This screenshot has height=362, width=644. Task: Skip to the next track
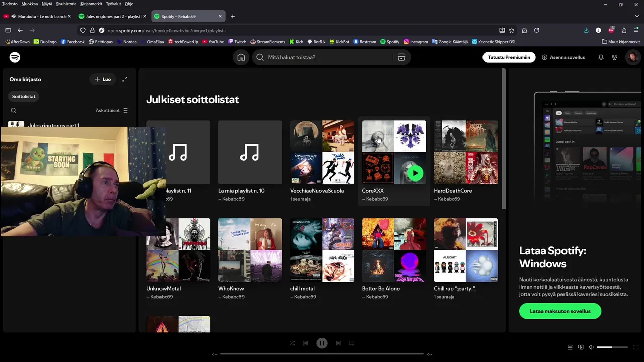338,343
